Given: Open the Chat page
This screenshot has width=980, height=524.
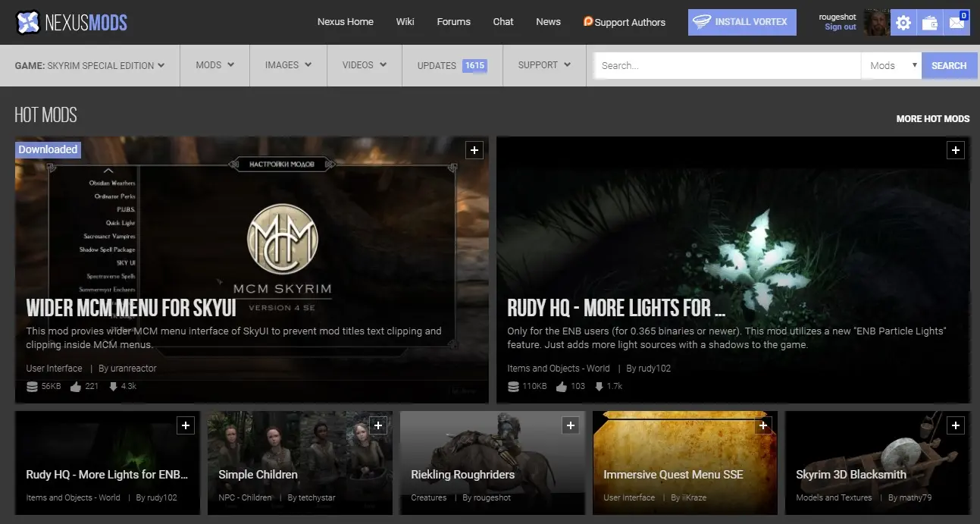Looking at the screenshot, I should click(503, 22).
